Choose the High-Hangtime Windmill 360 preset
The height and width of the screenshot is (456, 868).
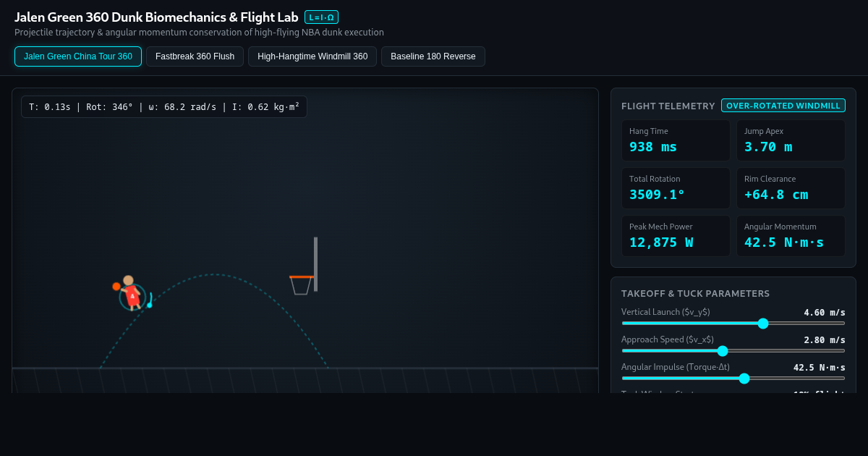312,56
